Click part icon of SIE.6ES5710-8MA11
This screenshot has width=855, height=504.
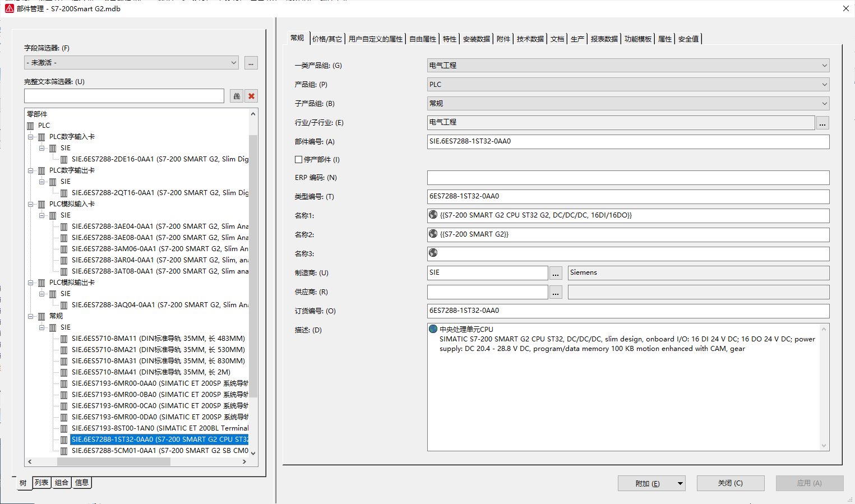[64, 339]
